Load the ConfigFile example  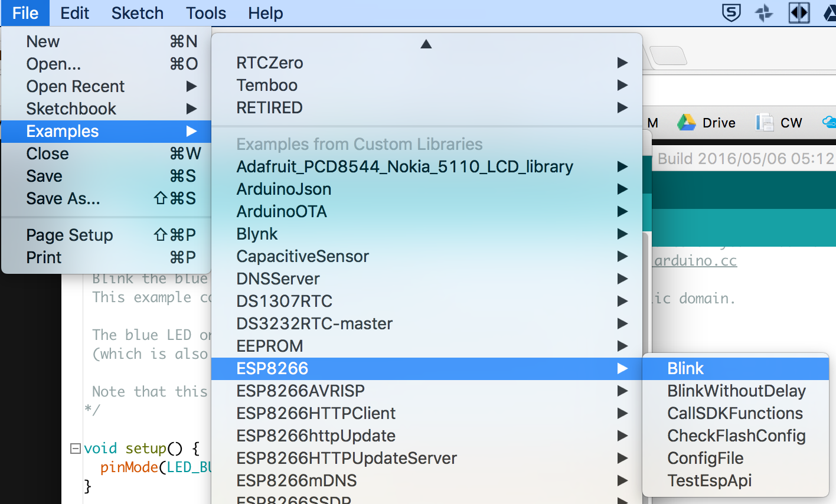coord(736,458)
